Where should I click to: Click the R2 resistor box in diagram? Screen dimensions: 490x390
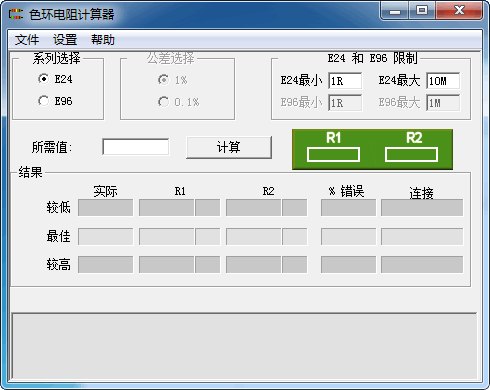coord(411,155)
